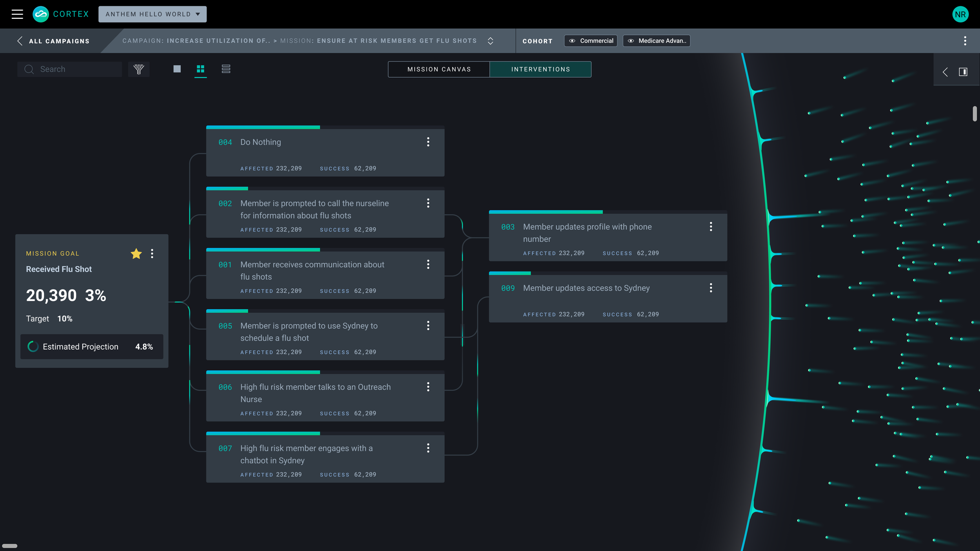980x551 pixels.
Task: Open the hamburger navigation menu
Action: 17,14
